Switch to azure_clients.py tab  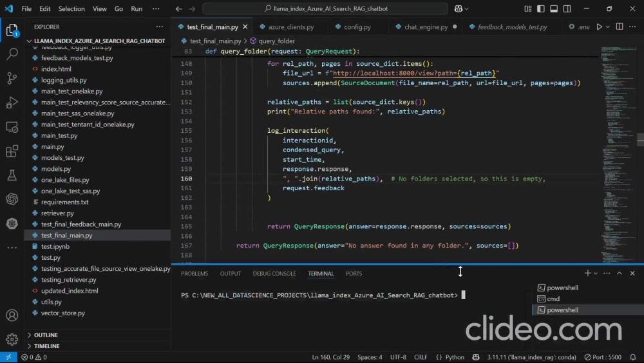[290, 26]
